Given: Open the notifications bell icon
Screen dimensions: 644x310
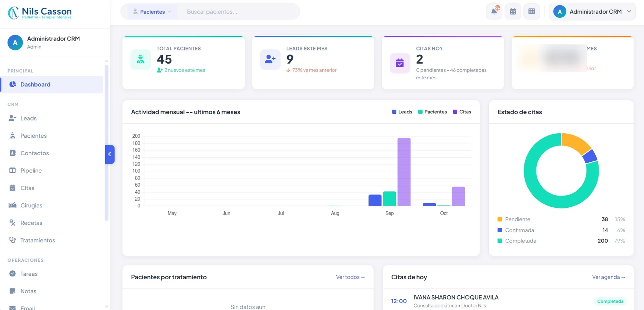Looking at the screenshot, I should point(494,11).
